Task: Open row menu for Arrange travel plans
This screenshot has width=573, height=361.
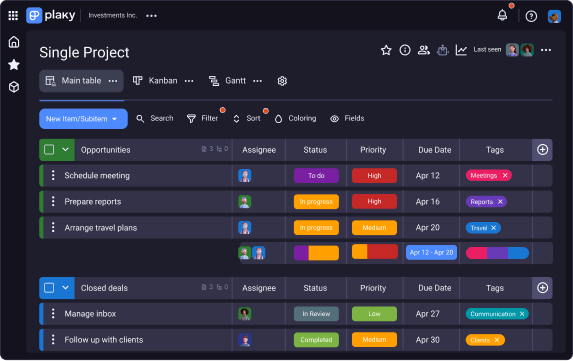Action: tap(53, 228)
